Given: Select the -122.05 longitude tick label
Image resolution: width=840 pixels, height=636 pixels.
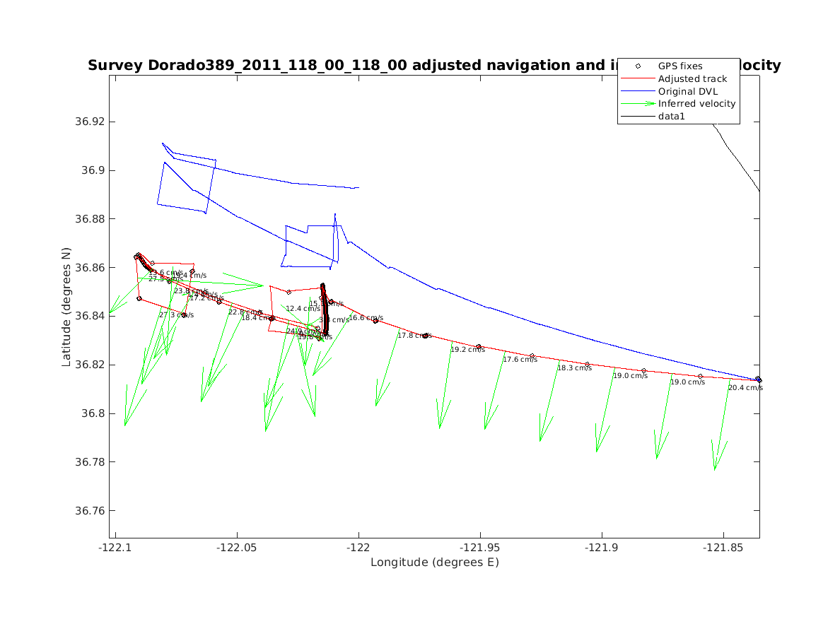Looking at the screenshot, I should pos(237,548).
